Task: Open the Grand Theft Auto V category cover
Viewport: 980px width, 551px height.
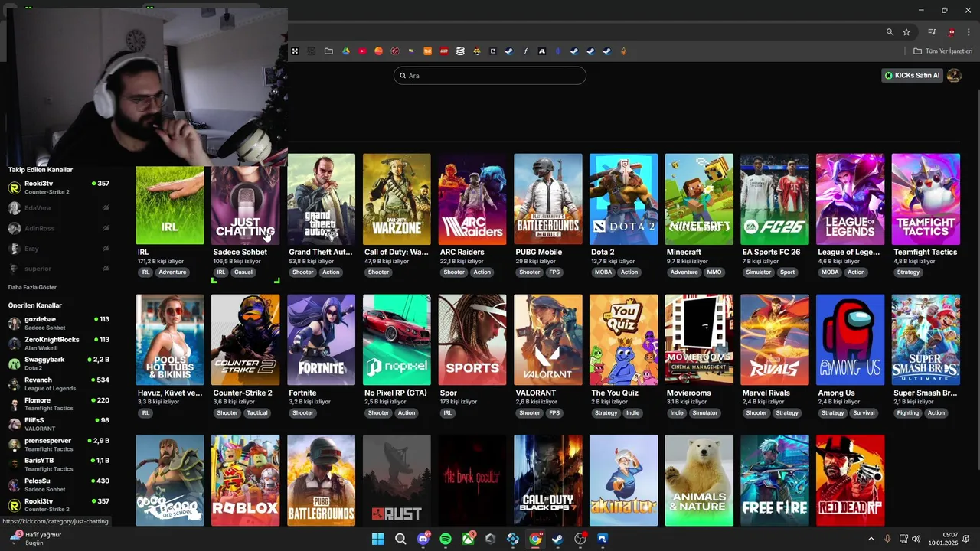Action: point(321,199)
